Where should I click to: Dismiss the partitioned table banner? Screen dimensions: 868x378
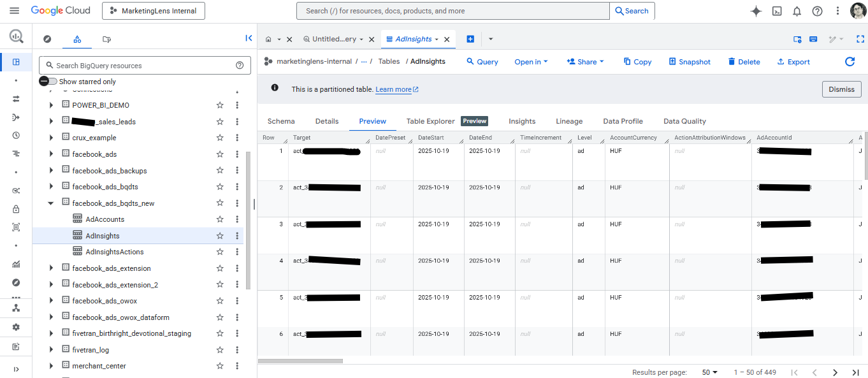click(x=841, y=89)
